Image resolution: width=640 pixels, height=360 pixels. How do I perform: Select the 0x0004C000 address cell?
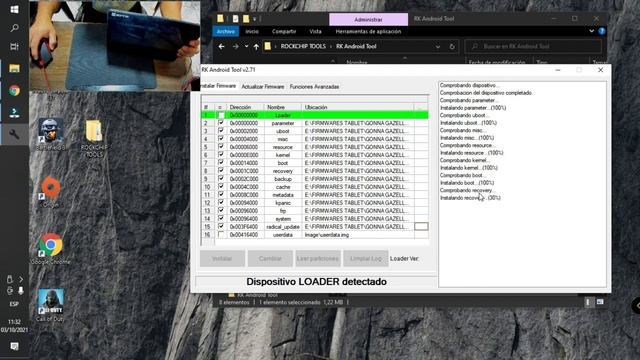tap(244, 187)
